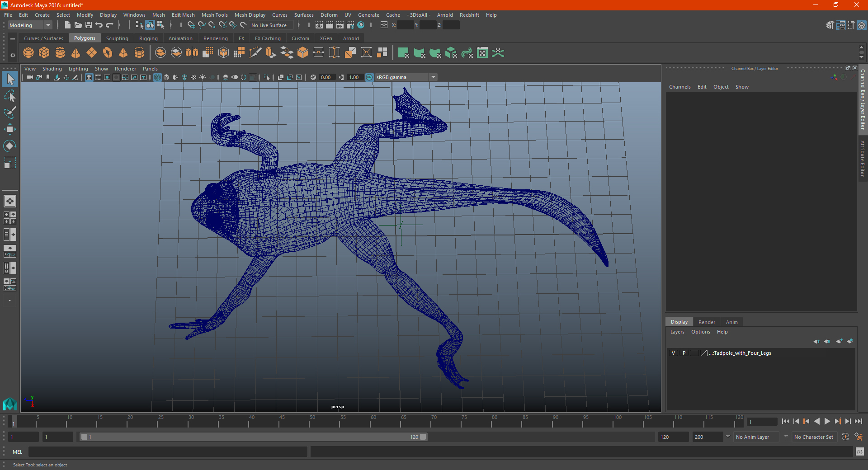Click the Open Scene folder icon
868x470 pixels.
tap(78, 25)
